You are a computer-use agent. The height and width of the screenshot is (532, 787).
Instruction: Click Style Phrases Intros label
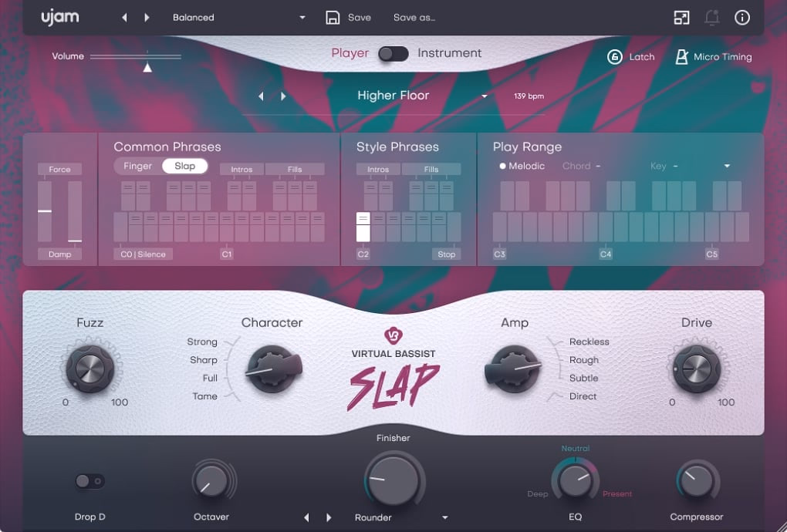378,170
